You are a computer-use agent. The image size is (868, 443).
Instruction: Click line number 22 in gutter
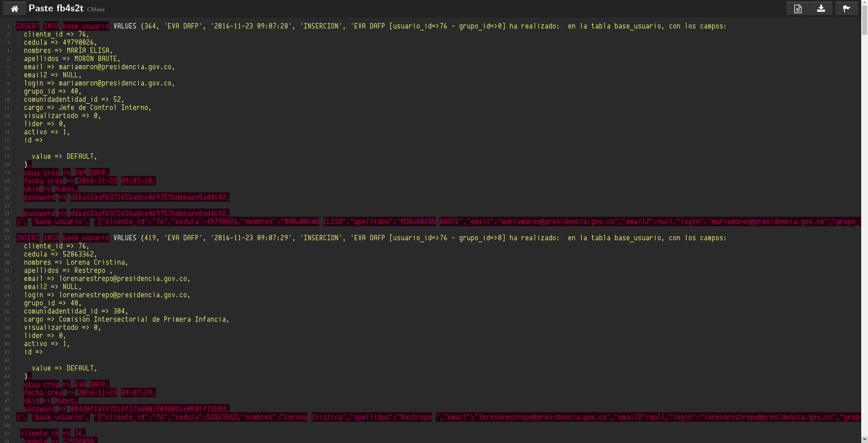click(x=7, y=197)
